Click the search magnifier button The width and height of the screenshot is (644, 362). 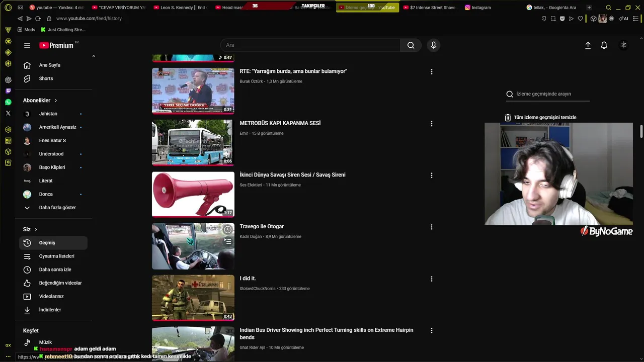click(411, 45)
